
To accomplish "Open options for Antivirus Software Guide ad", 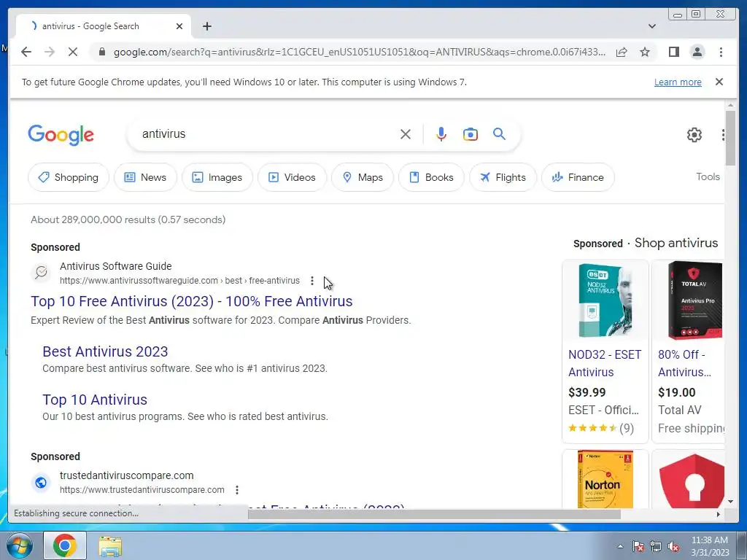I will pyautogui.click(x=312, y=281).
